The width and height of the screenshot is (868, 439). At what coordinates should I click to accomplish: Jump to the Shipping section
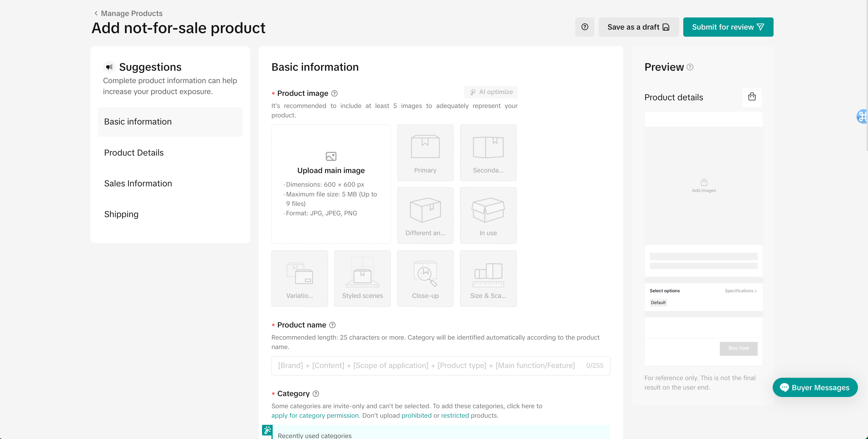(x=121, y=214)
